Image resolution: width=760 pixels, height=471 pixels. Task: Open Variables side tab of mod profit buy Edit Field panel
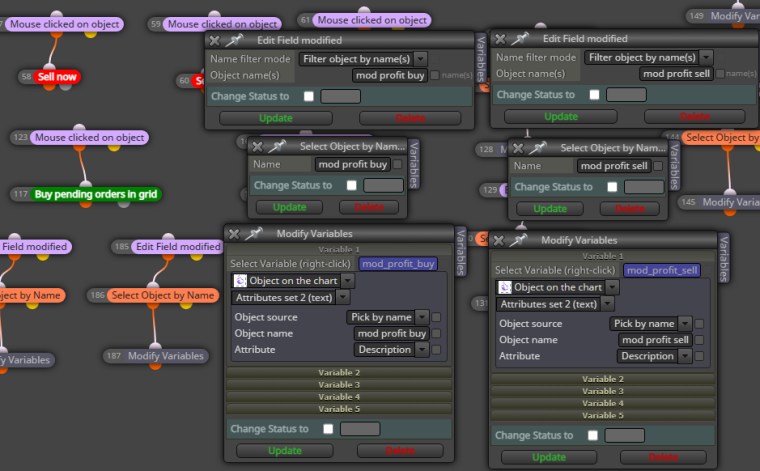pyautogui.click(x=481, y=59)
